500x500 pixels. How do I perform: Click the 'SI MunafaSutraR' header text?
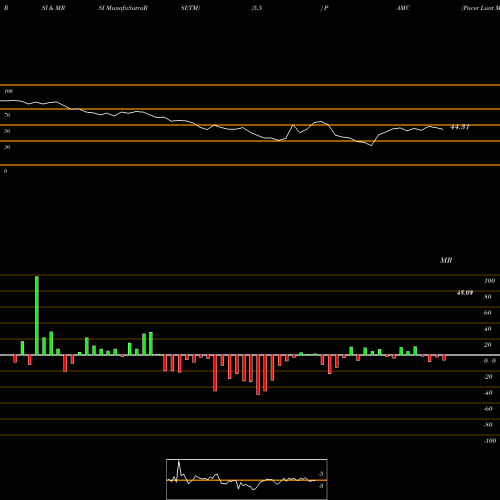(123, 8)
